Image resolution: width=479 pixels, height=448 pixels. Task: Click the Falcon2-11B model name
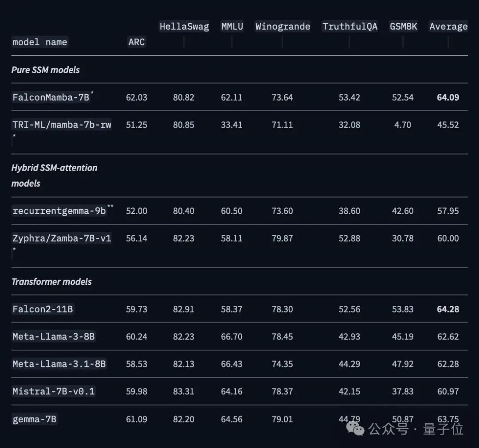click(x=43, y=309)
